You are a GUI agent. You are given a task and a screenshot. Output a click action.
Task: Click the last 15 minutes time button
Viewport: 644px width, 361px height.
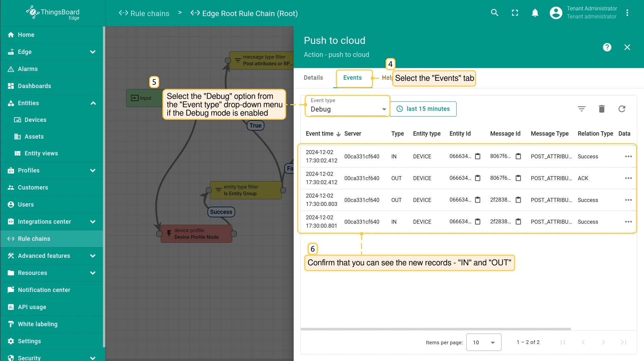click(x=423, y=109)
